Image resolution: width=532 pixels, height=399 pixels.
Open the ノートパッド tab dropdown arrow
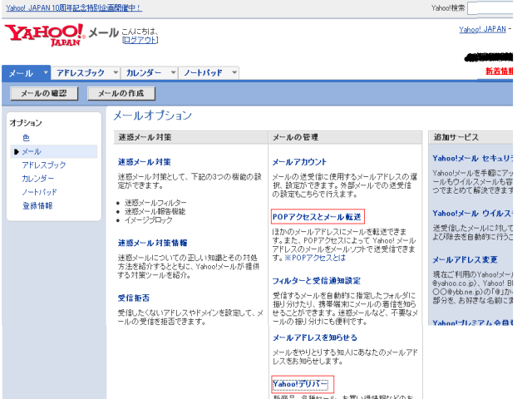coord(234,73)
